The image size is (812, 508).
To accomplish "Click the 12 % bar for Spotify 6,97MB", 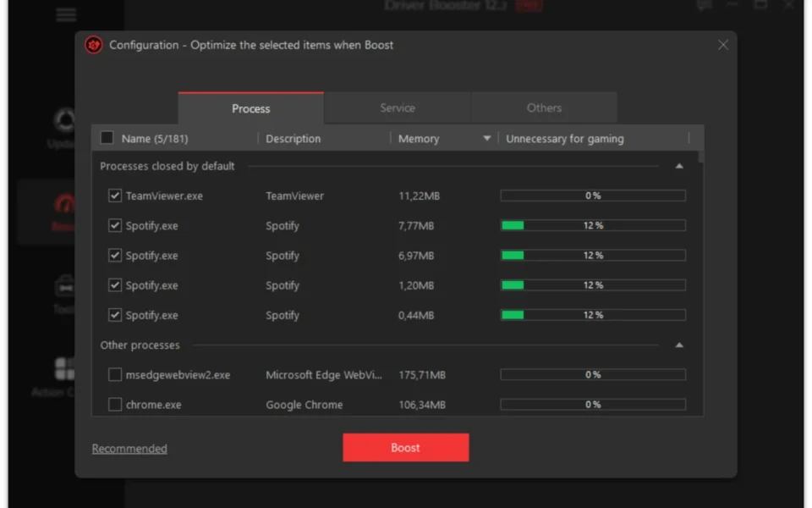I will point(593,255).
